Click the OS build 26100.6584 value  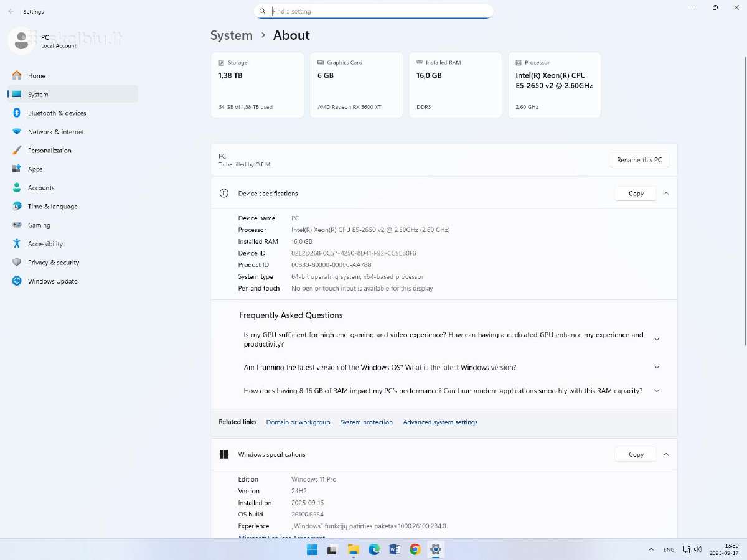coord(308,514)
